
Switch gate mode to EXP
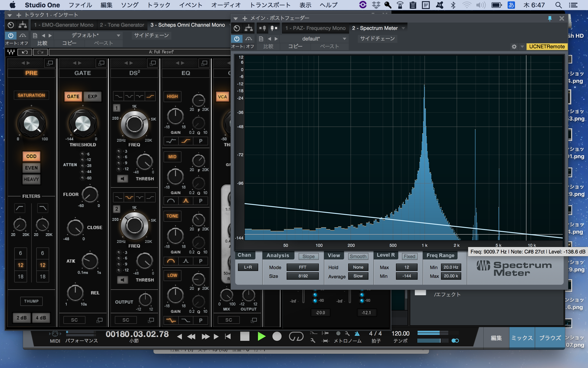tap(92, 96)
